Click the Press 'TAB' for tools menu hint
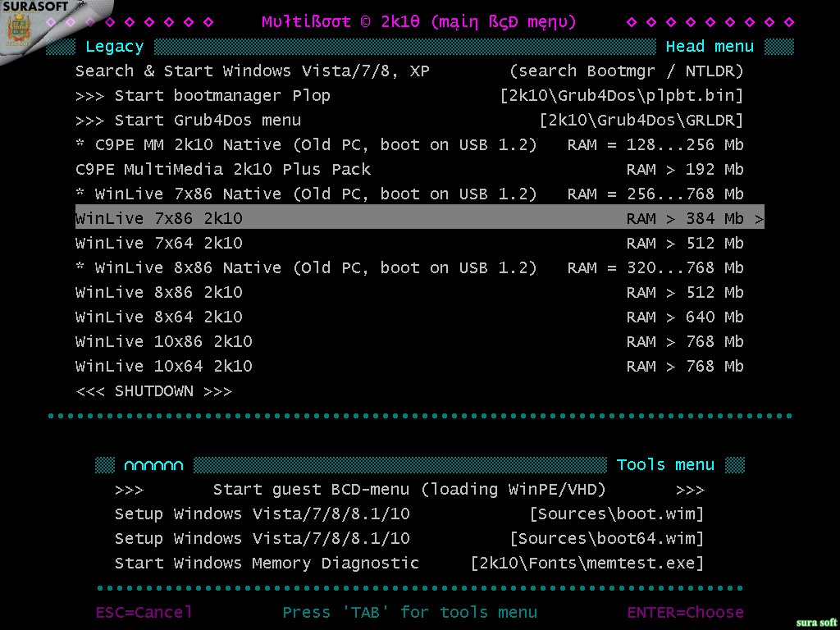The height and width of the screenshot is (630, 840). tap(409, 612)
